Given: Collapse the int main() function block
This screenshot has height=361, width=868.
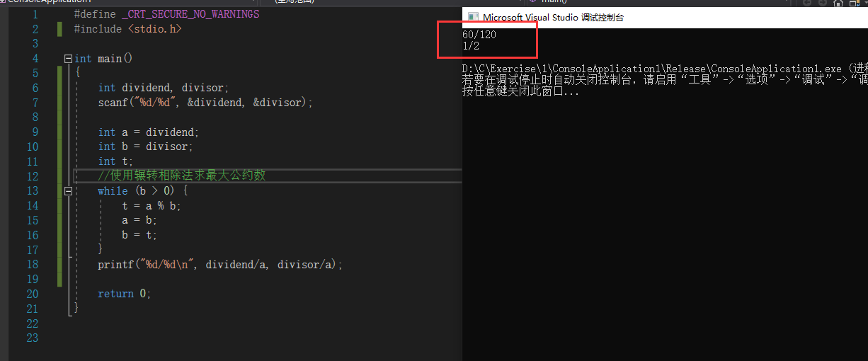Looking at the screenshot, I should pos(68,59).
